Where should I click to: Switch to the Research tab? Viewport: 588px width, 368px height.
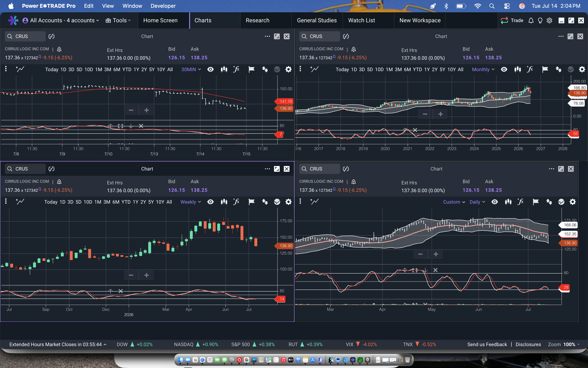click(x=257, y=20)
